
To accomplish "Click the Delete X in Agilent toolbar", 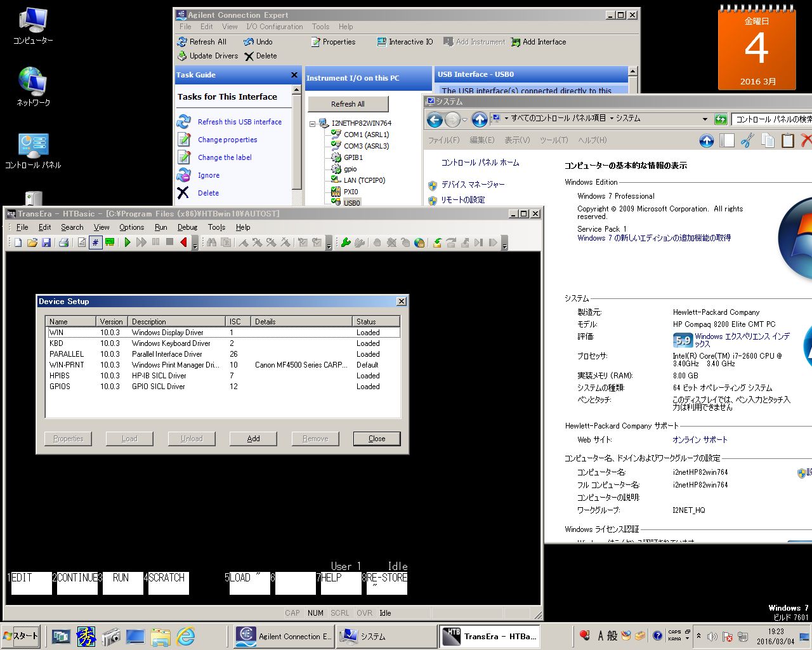I will pyautogui.click(x=249, y=56).
